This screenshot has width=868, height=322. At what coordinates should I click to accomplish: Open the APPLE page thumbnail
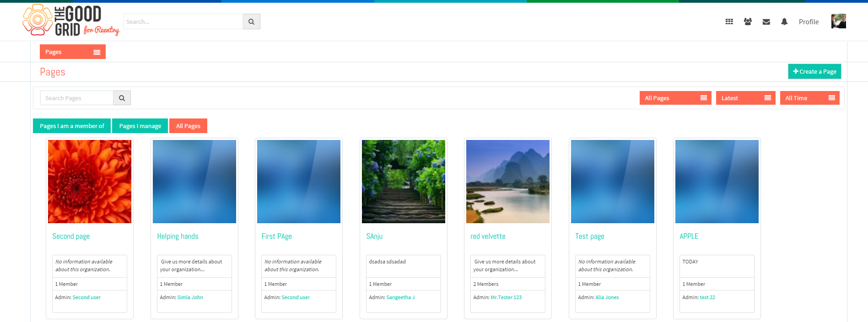click(717, 182)
